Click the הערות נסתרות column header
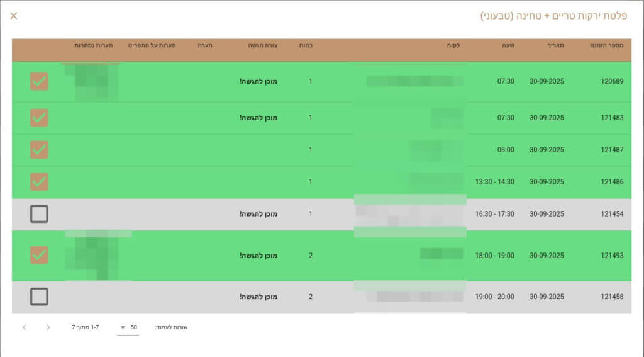The image size is (644, 357). pos(93,46)
